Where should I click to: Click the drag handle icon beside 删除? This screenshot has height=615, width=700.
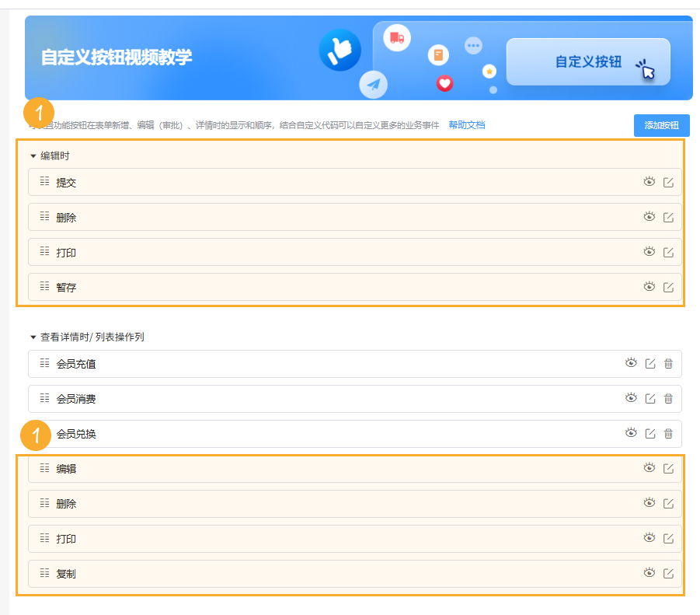coord(44,217)
